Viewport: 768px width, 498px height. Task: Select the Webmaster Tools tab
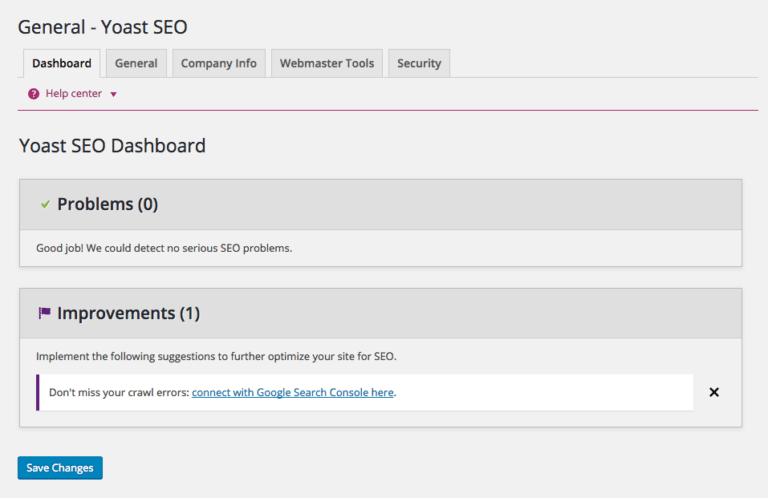coord(326,63)
